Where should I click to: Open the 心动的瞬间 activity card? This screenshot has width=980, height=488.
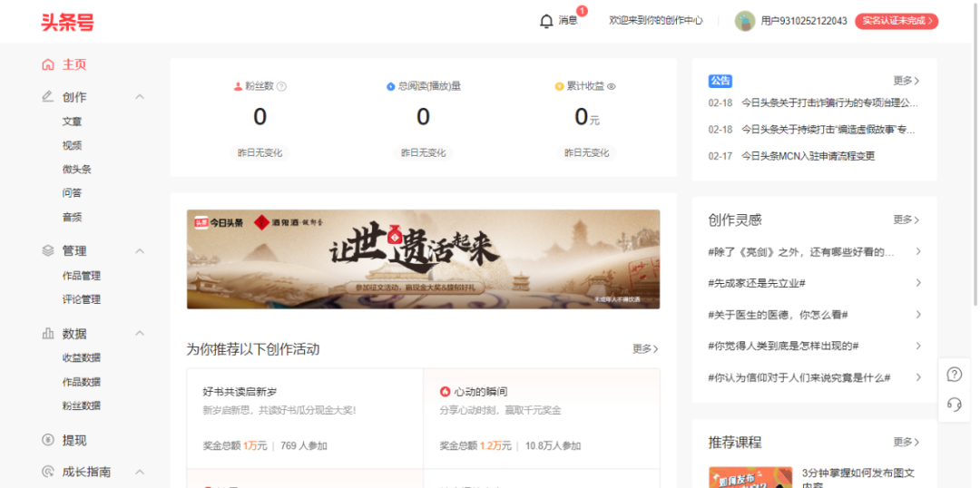[542, 419]
